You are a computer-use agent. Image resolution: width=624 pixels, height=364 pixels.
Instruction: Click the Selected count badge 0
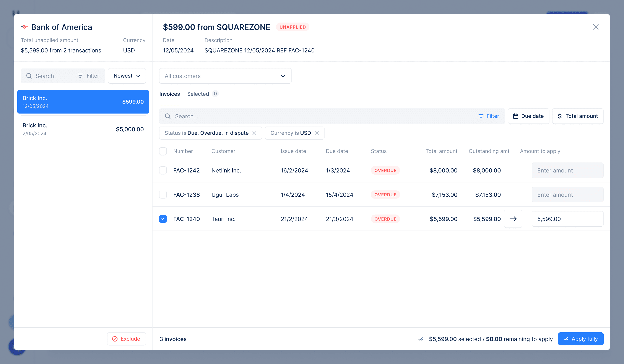tap(215, 94)
